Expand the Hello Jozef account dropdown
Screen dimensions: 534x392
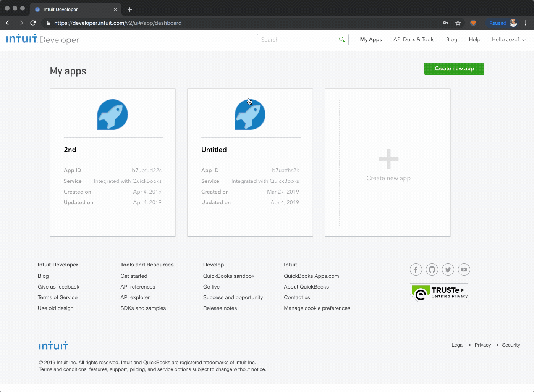(x=509, y=39)
